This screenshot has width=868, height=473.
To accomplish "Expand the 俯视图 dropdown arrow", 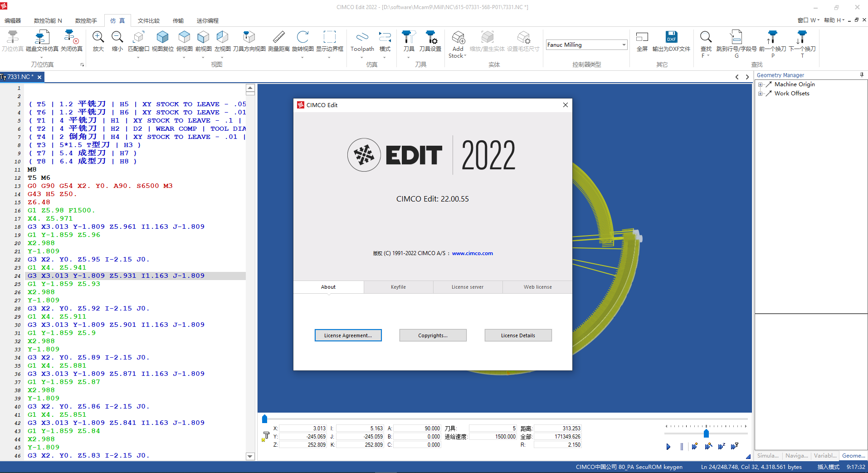I will tap(184, 58).
